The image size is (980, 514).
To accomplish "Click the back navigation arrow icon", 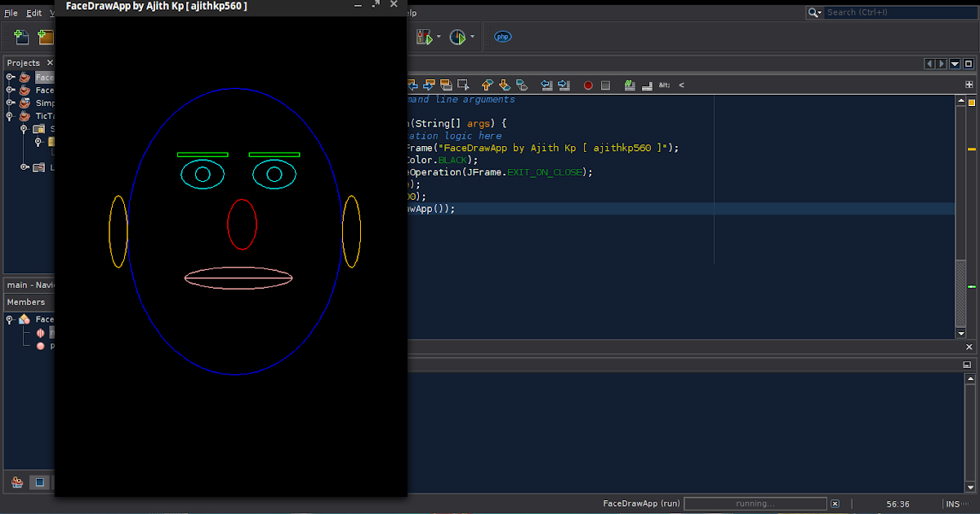I will click(x=412, y=84).
